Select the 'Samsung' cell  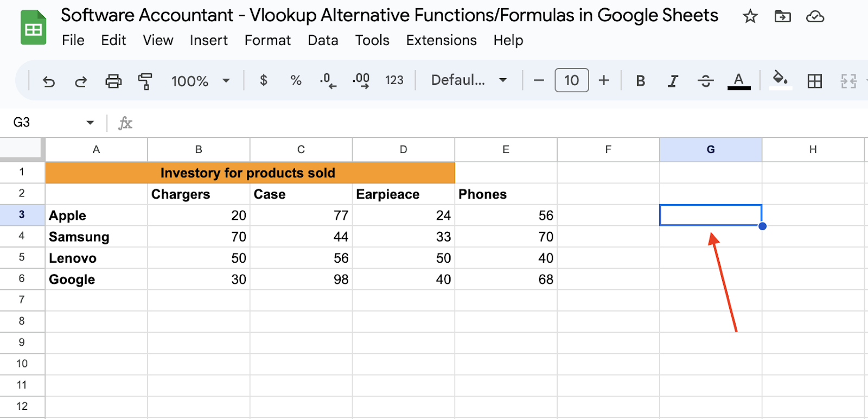(96, 237)
